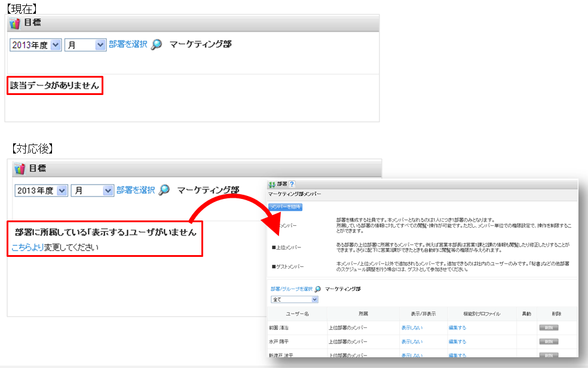Viewport: 588px width, 368px height.
Task: Click magnifier beside 部署/グループを選択
Action: point(318,289)
